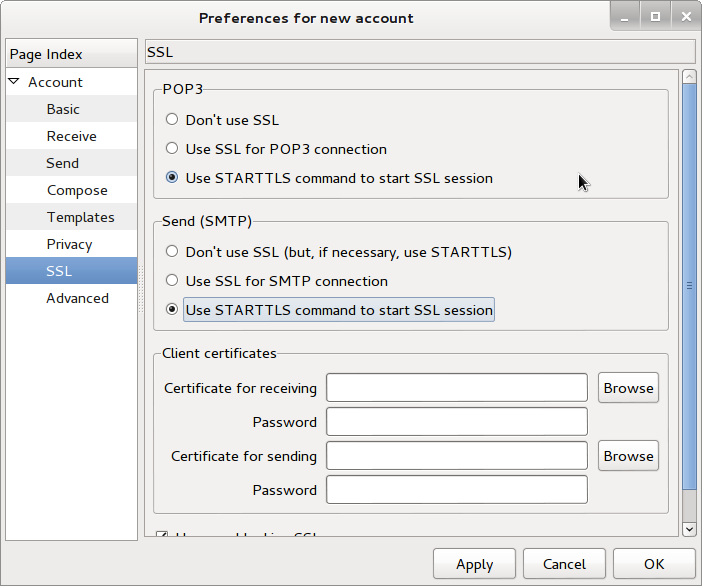The height and width of the screenshot is (586, 702).
Task: Show the Advanced account page
Action: (77, 298)
